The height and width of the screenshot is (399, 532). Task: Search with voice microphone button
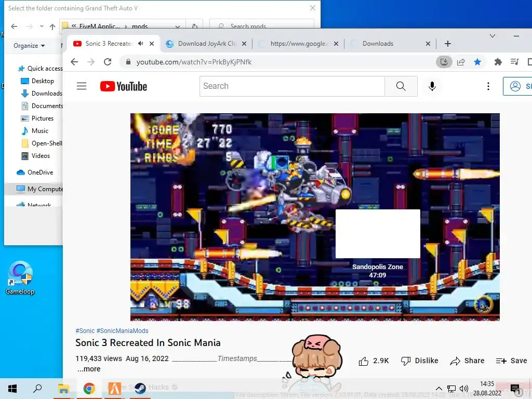pyautogui.click(x=432, y=86)
